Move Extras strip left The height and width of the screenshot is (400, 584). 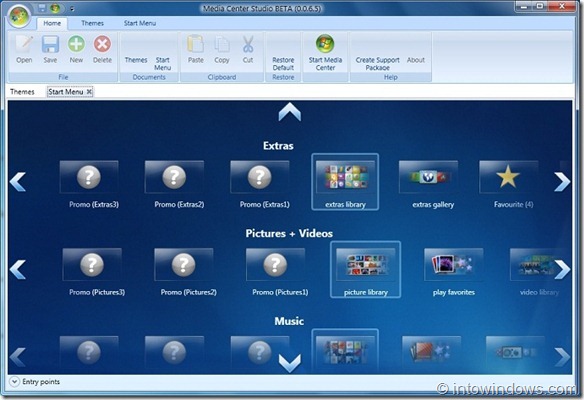[x=18, y=181]
